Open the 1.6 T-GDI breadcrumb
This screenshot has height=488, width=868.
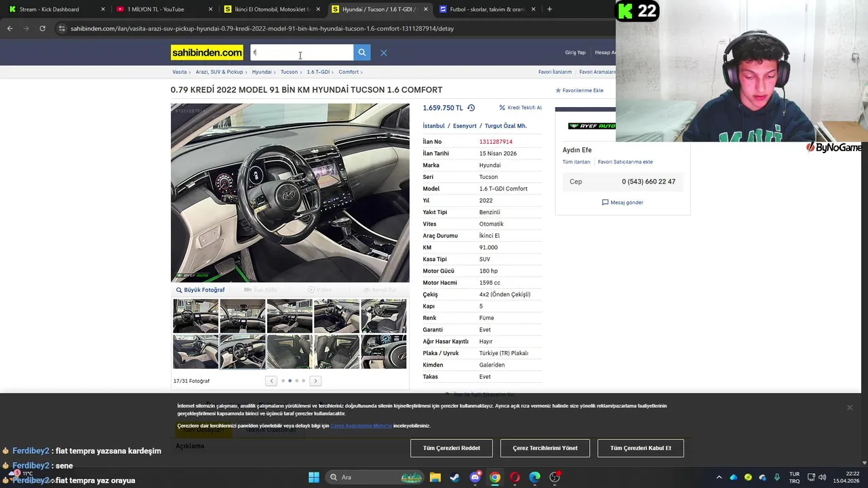click(318, 72)
